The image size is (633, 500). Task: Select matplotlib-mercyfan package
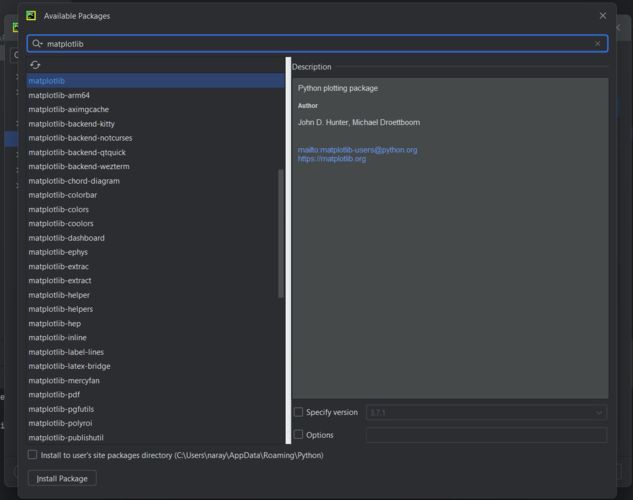click(155, 381)
